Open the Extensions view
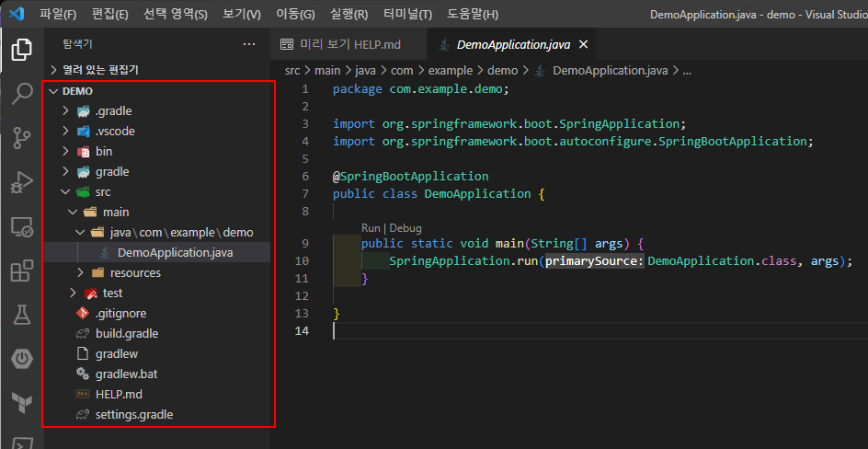This screenshot has width=868, height=449. pyautogui.click(x=21, y=271)
